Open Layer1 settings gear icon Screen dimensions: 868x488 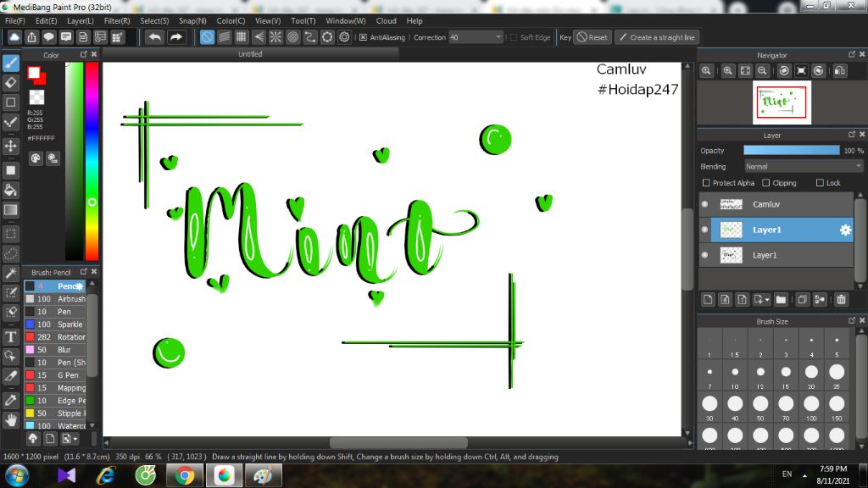click(x=845, y=230)
